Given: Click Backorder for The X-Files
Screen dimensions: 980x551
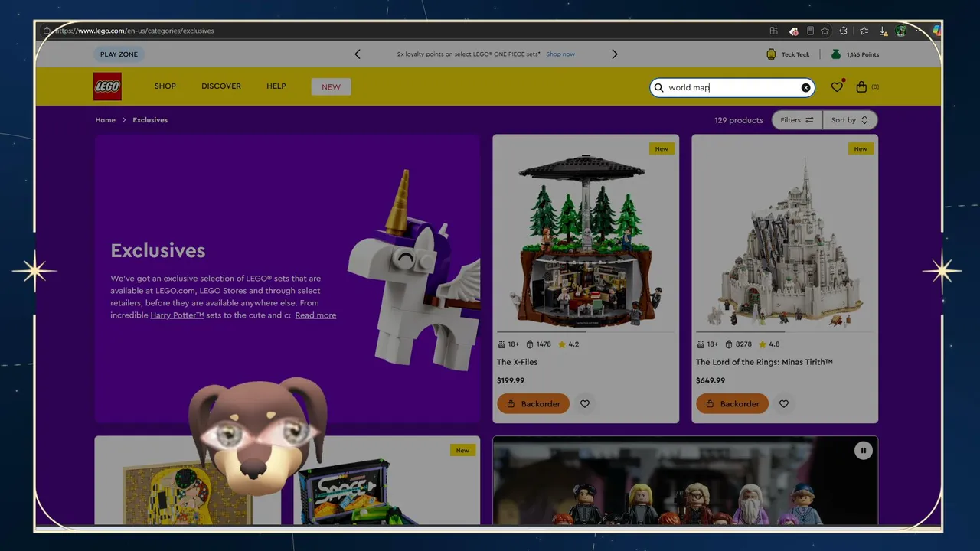Looking at the screenshot, I should pos(533,404).
